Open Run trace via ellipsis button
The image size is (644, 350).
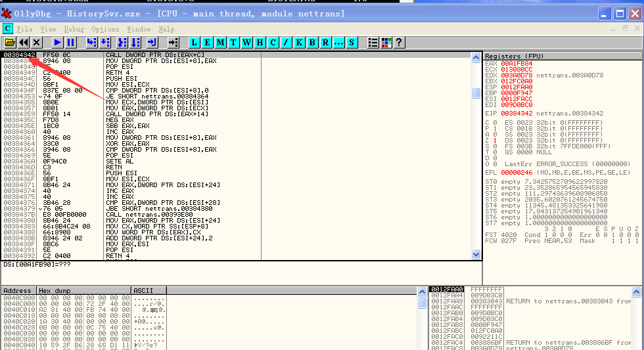click(339, 42)
